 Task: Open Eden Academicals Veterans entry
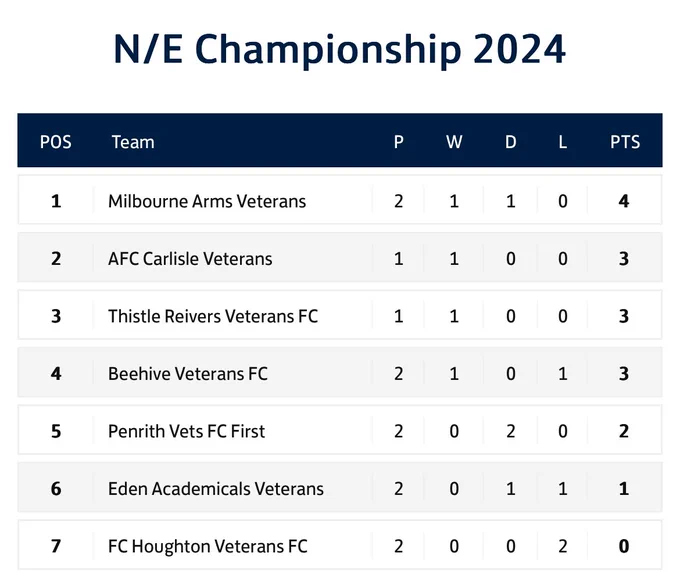click(216, 489)
